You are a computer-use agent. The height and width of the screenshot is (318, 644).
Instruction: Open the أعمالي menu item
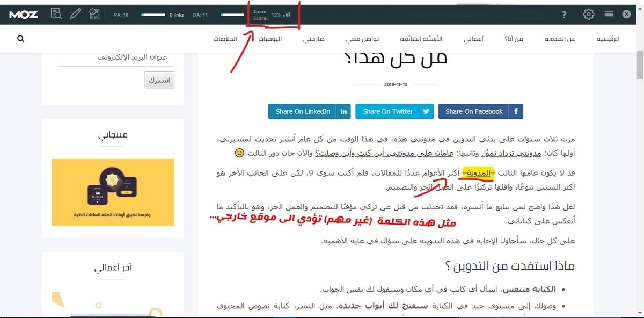pyautogui.click(x=474, y=39)
